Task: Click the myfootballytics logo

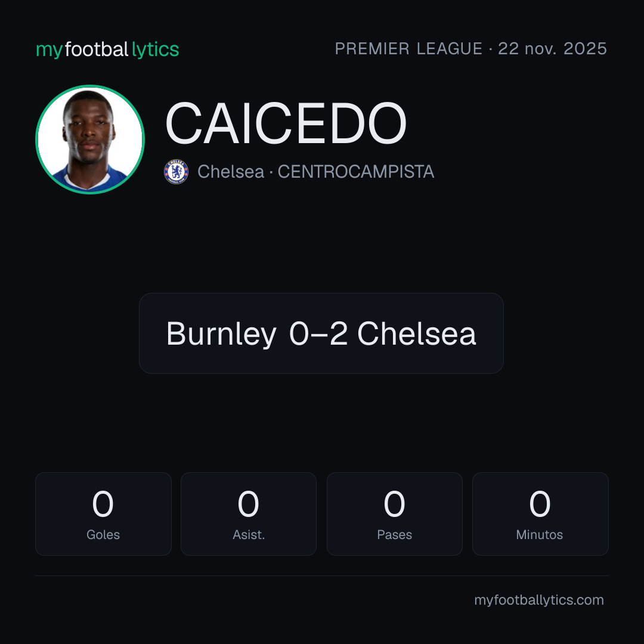Action: click(107, 49)
